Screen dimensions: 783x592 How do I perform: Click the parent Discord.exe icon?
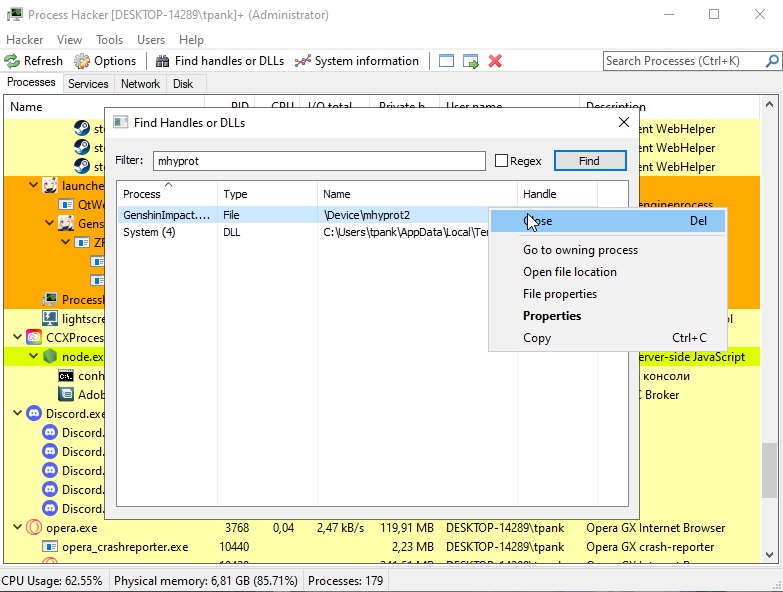click(34, 413)
